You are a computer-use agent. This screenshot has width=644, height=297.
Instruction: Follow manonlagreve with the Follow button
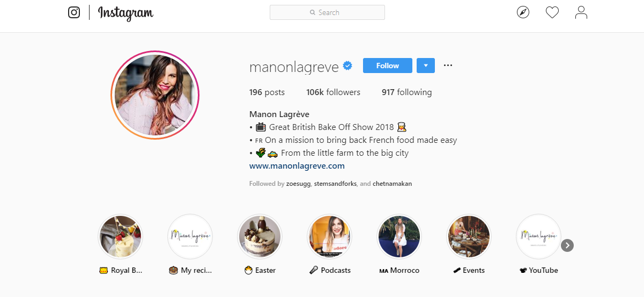388,66
